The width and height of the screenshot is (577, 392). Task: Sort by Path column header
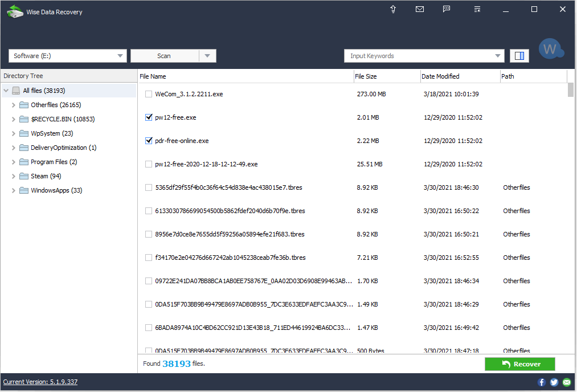click(533, 76)
